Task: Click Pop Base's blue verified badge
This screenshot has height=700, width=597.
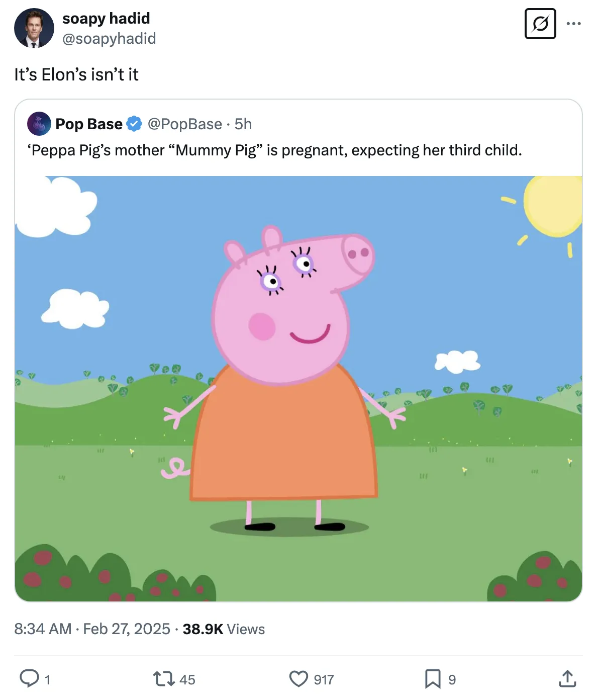Action: [x=134, y=124]
